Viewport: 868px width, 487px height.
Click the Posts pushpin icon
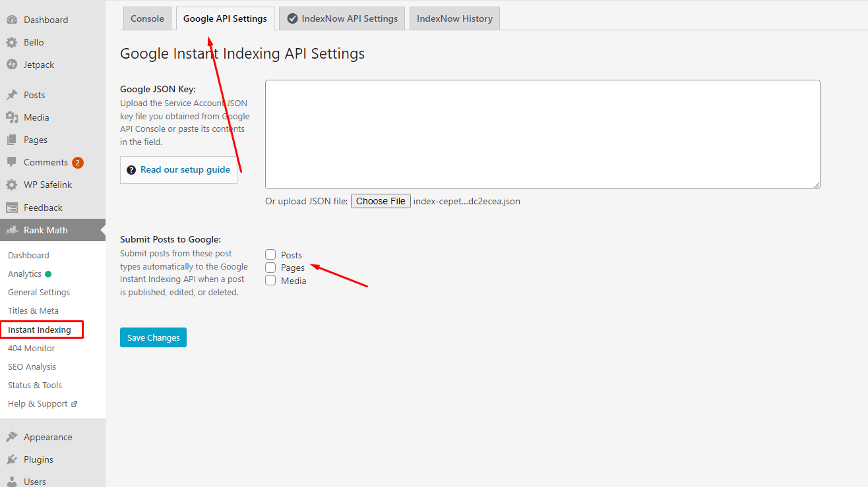click(12, 95)
